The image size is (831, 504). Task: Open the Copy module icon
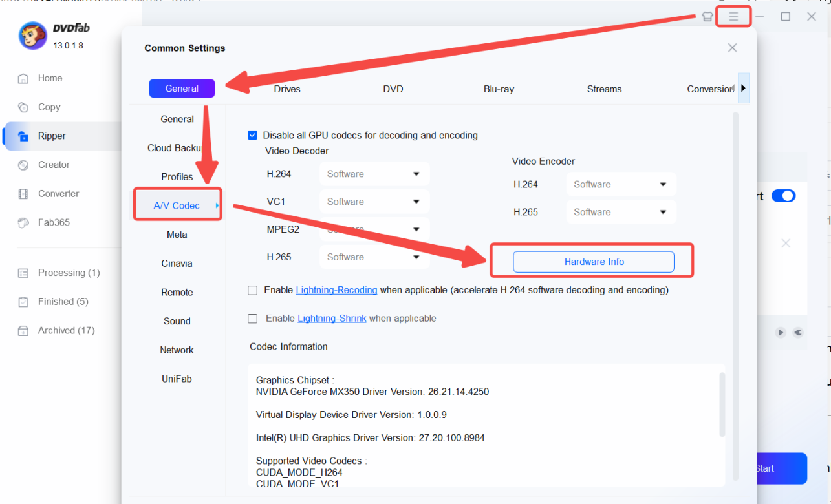coord(23,107)
